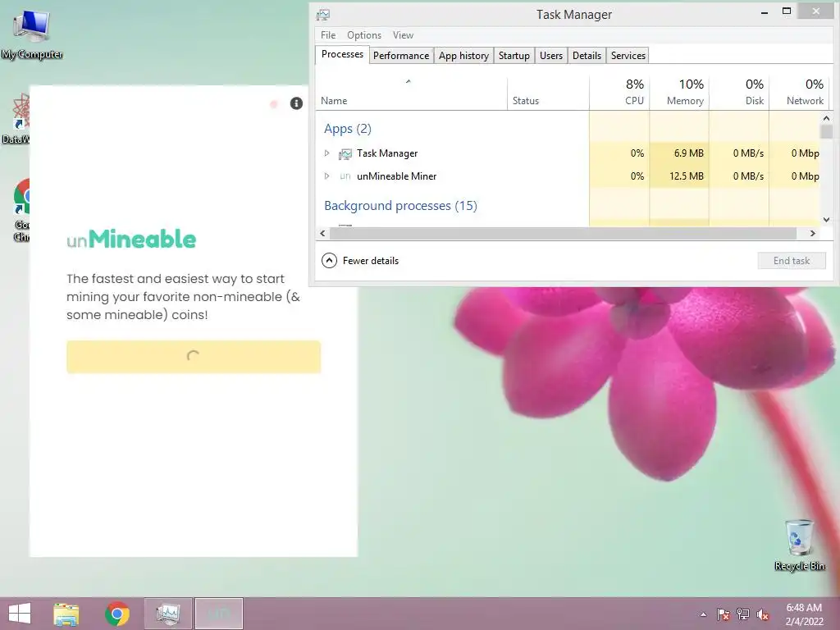This screenshot has width=840, height=630.
Task: Sort by Memory column header
Action: (679, 94)
